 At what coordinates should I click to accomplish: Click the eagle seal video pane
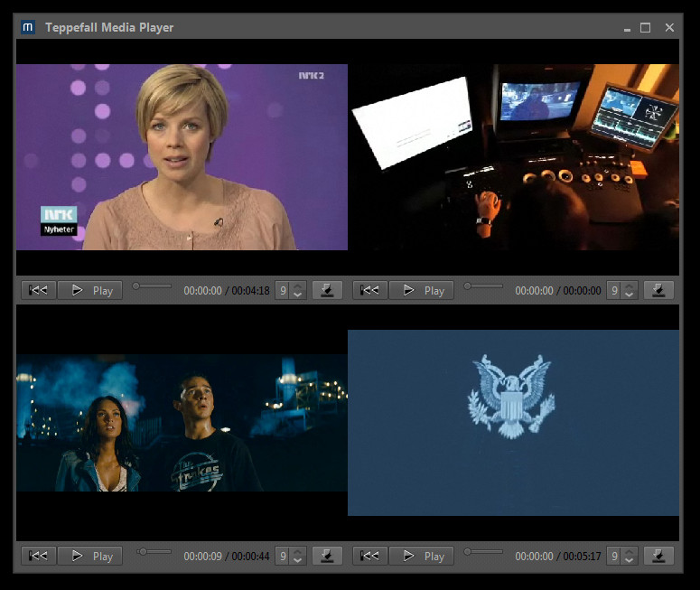pos(513,423)
